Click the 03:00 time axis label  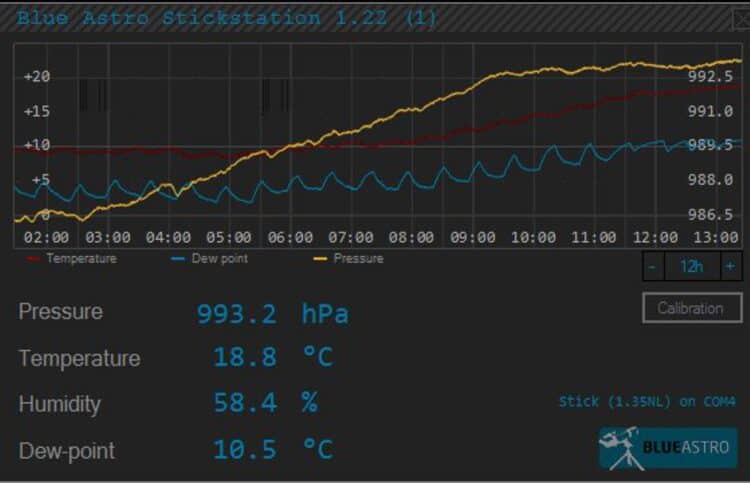108,237
